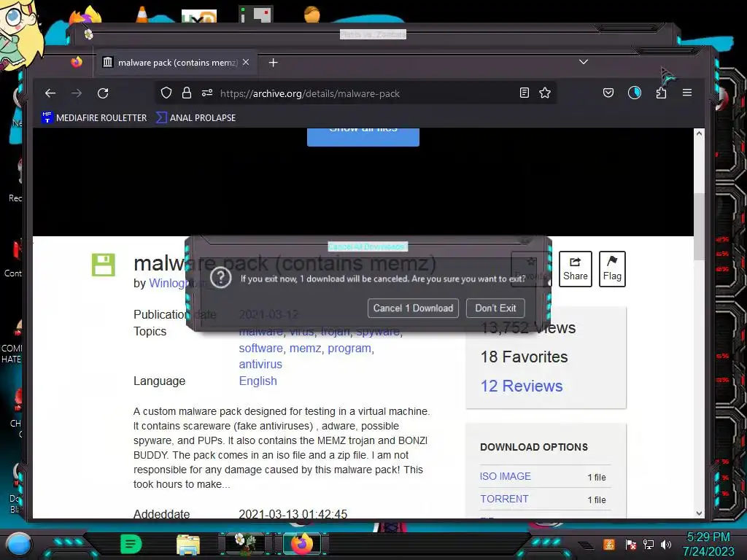View site security via padlock icon
This screenshot has width=747, height=560.
186,93
